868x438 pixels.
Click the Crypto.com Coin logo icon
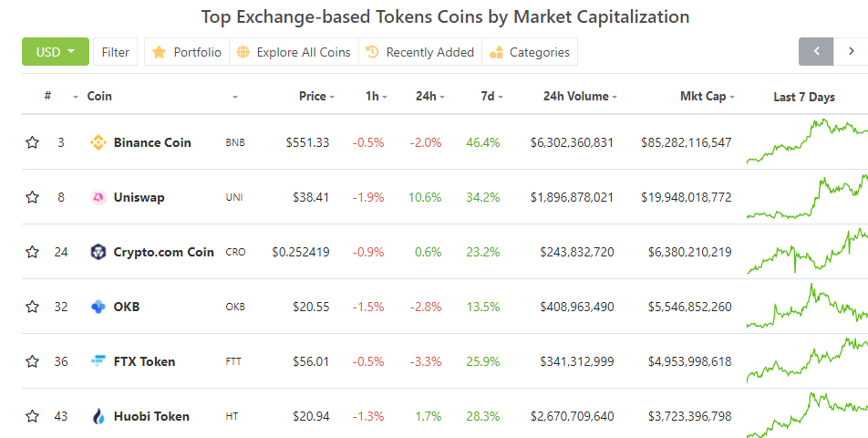(x=98, y=252)
